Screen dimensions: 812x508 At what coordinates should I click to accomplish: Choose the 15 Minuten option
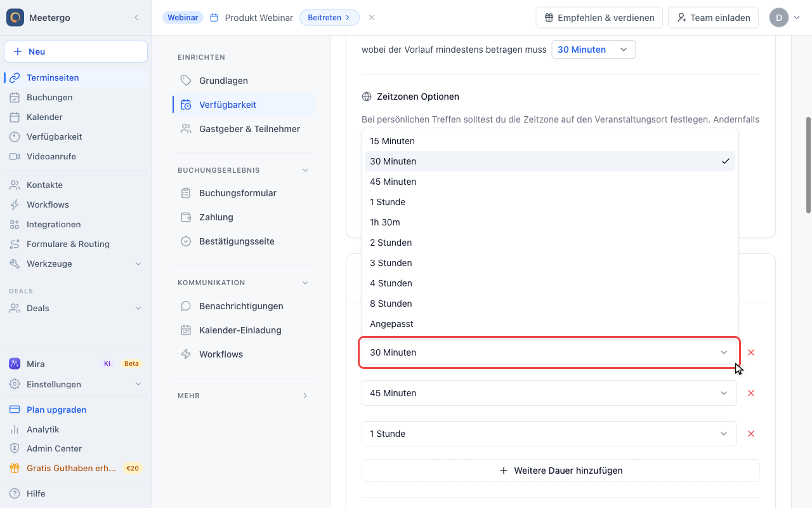point(549,141)
